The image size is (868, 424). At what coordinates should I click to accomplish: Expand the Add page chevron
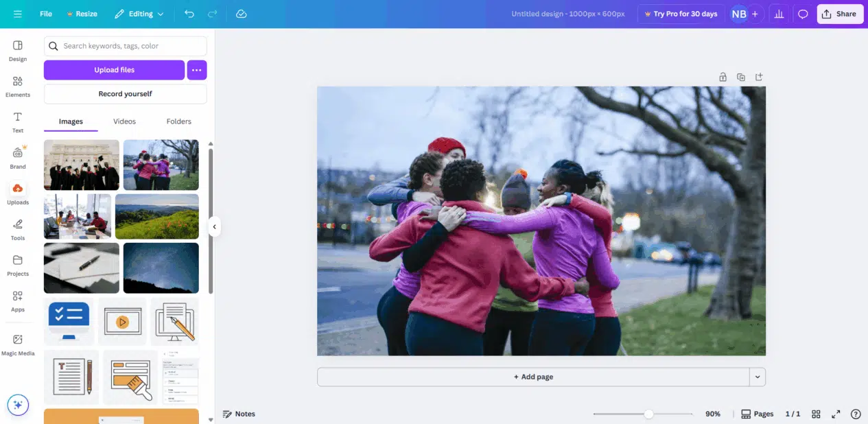[758, 376]
